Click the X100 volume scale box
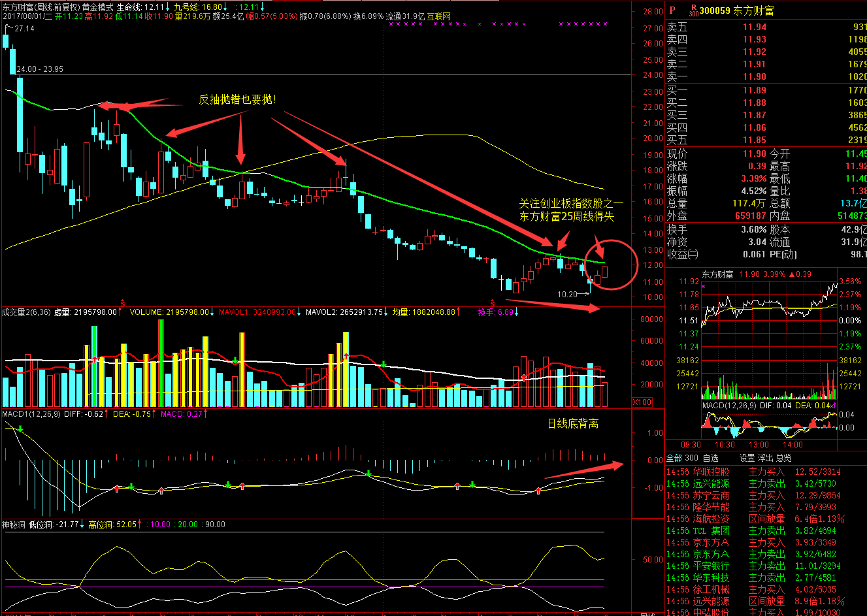Viewport: 867px width, 616px height. (x=642, y=402)
